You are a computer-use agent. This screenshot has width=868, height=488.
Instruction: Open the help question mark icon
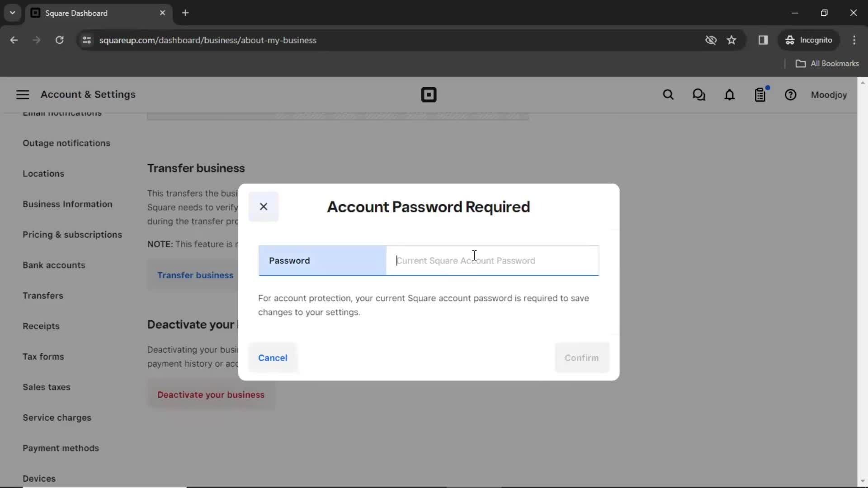pyautogui.click(x=791, y=95)
